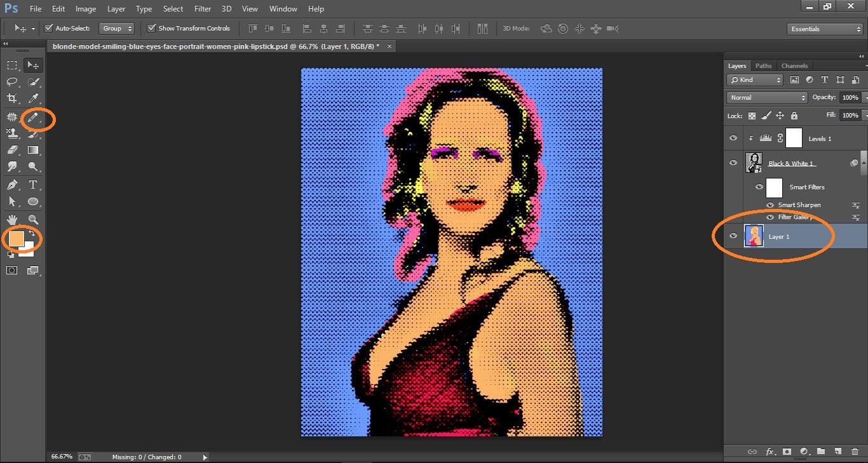This screenshot has height=463, width=868.
Task: Disable Show Transform Controls
Action: (151, 28)
